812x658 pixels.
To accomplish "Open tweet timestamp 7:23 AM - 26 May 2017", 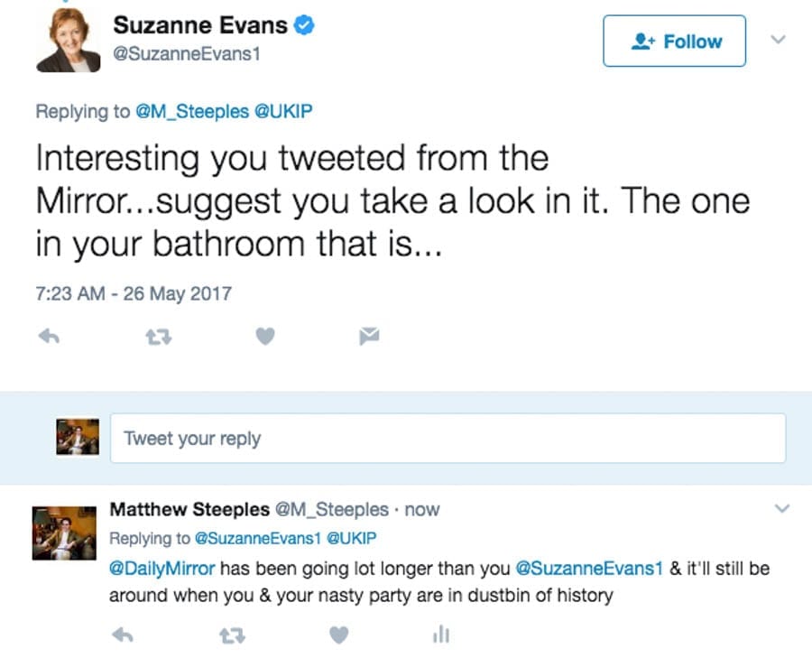I will pos(134,293).
